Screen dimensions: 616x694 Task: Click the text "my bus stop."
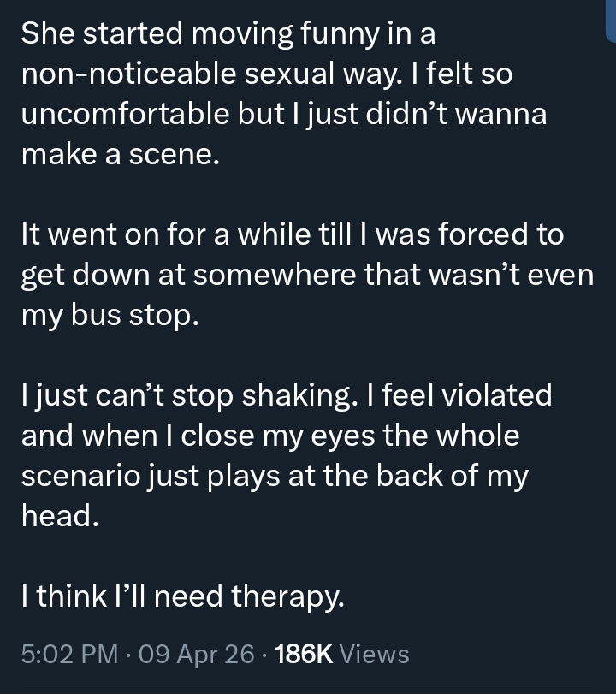110,316
